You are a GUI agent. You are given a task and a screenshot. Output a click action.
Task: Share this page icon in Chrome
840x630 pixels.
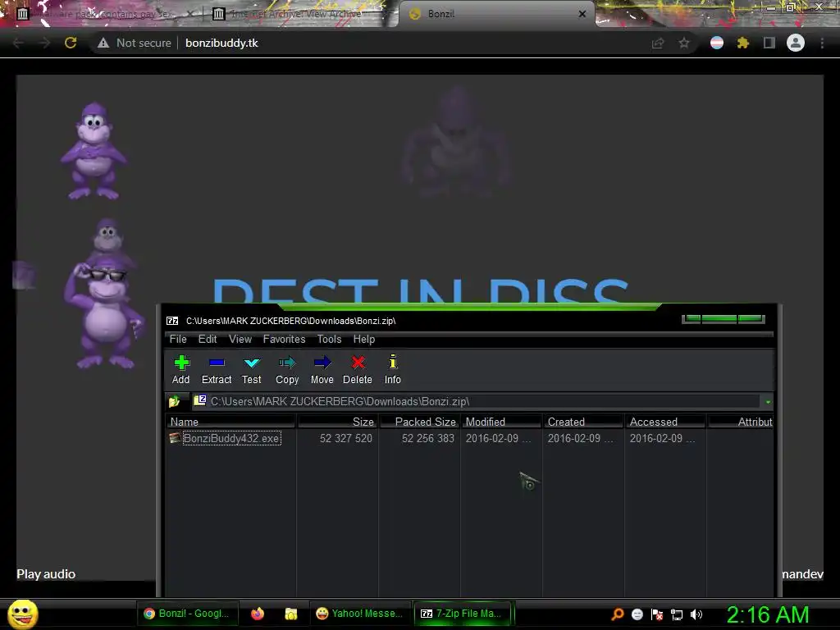pyautogui.click(x=658, y=43)
